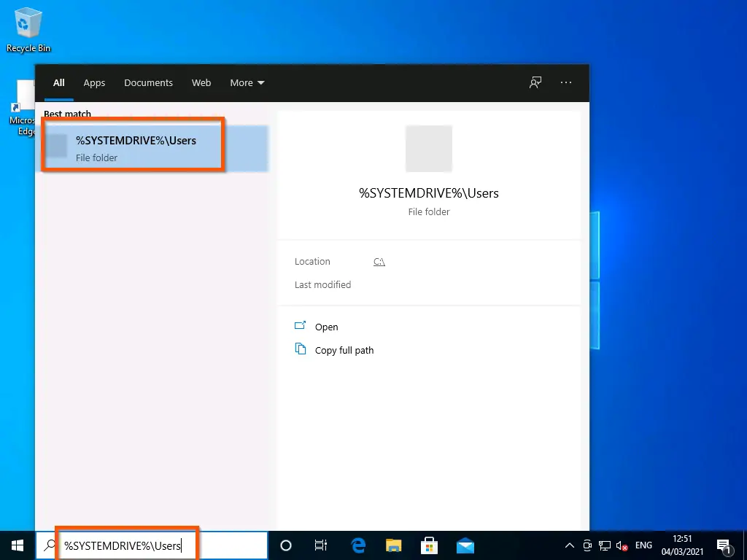Click the feedback person icon in search
Image resolution: width=747 pixels, height=560 pixels.
pyautogui.click(x=535, y=82)
